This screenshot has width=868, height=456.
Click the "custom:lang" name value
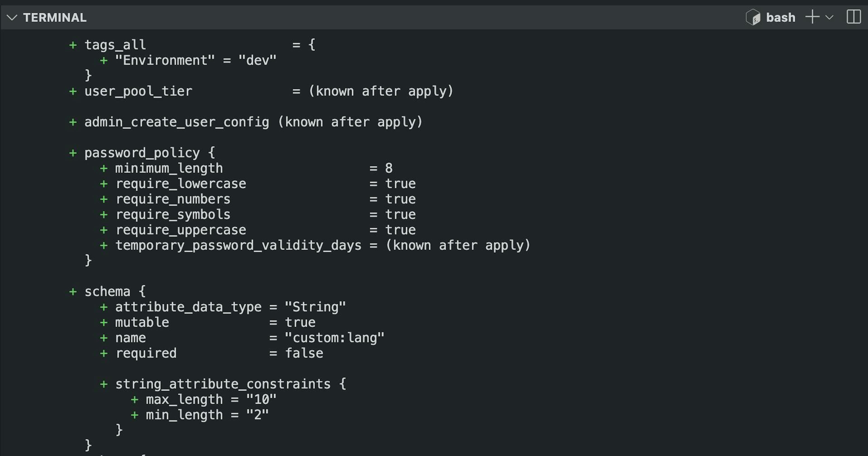coord(334,338)
